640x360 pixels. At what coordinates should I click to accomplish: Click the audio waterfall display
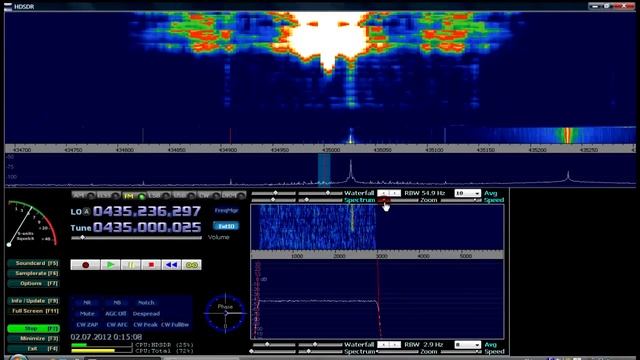377,227
